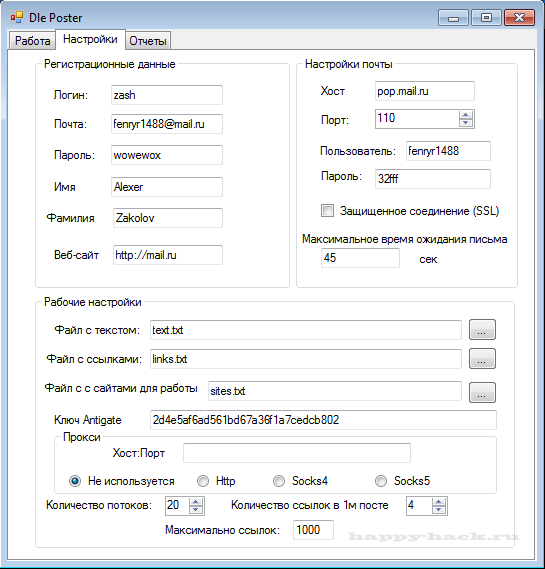Click the Файл с текстом field text.txt
The height and width of the screenshot is (569, 545).
tap(306, 330)
